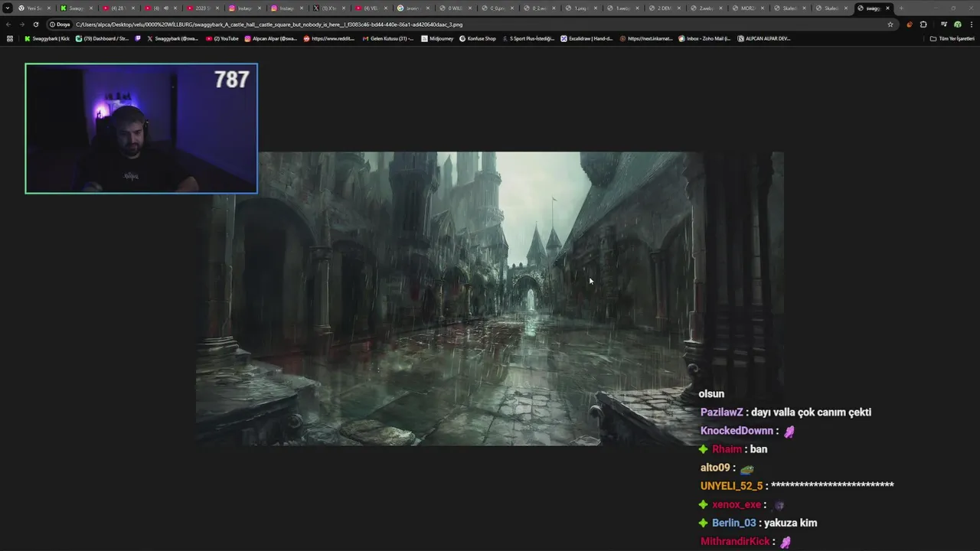The height and width of the screenshot is (551, 980).
Task: Close the active swagg tab
Action: pos(887,8)
